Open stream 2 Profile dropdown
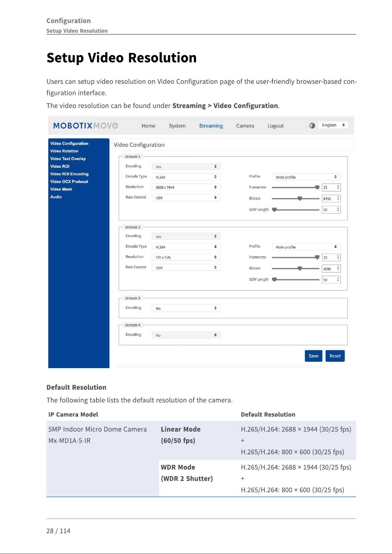 coord(306,247)
